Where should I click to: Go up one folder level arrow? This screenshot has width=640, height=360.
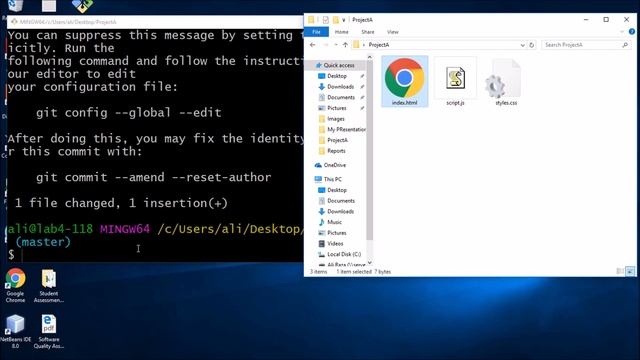click(345, 45)
